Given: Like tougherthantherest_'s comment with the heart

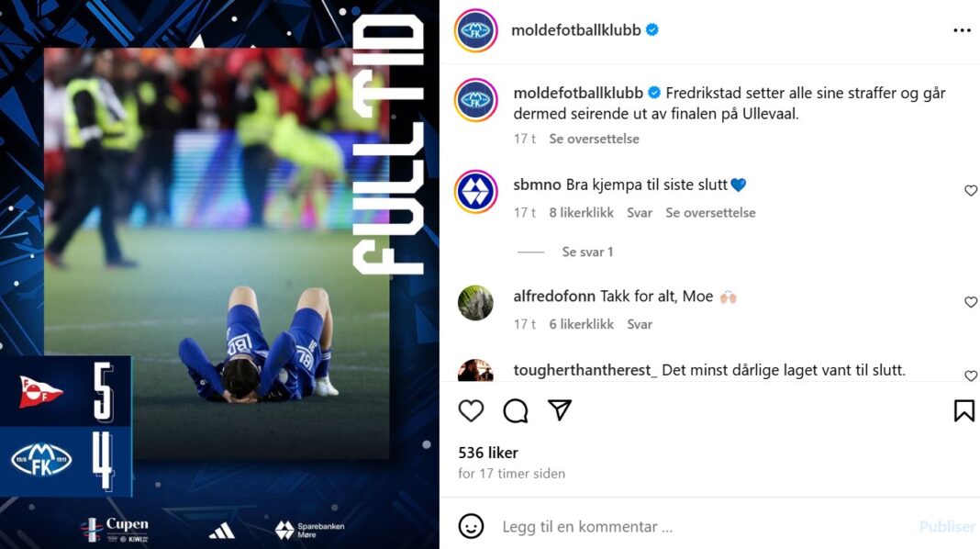Looking at the screenshot, I should (x=971, y=375).
